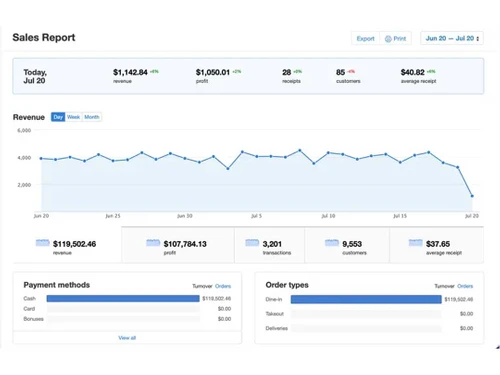
Task: Open the Jun 20 – Jul 20 date range dropdown
Action: pos(452,38)
